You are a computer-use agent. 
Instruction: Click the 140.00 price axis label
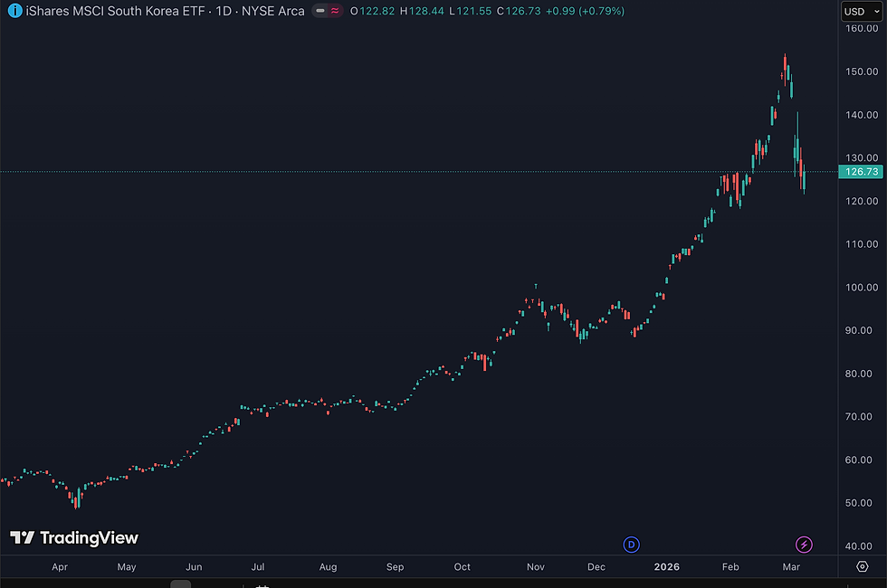(862, 115)
